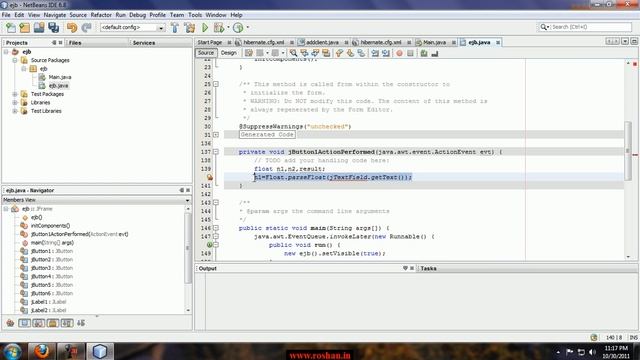The height and width of the screenshot is (360, 640).
Task: Click the NetBeans cube taskbar icon
Action: pos(100,351)
